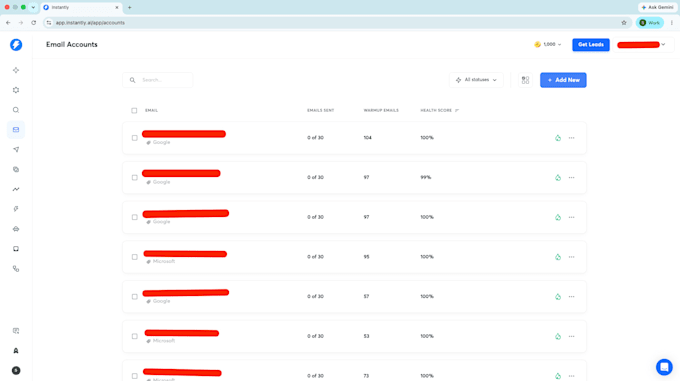Click the Get Leads button
The height and width of the screenshot is (381, 680).
pyautogui.click(x=591, y=45)
